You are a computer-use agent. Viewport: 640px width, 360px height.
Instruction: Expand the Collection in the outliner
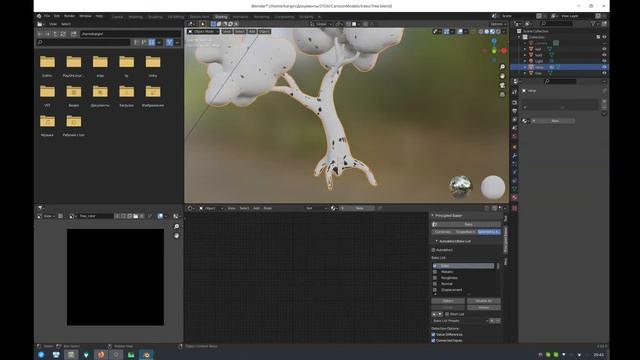[x=520, y=37]
